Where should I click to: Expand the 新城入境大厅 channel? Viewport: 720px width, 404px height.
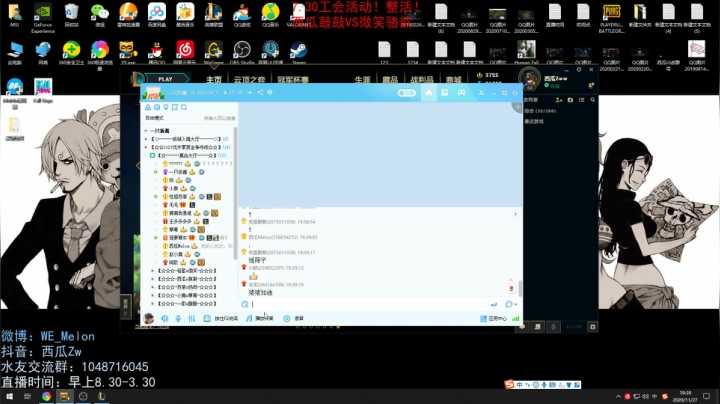(146, 139)
